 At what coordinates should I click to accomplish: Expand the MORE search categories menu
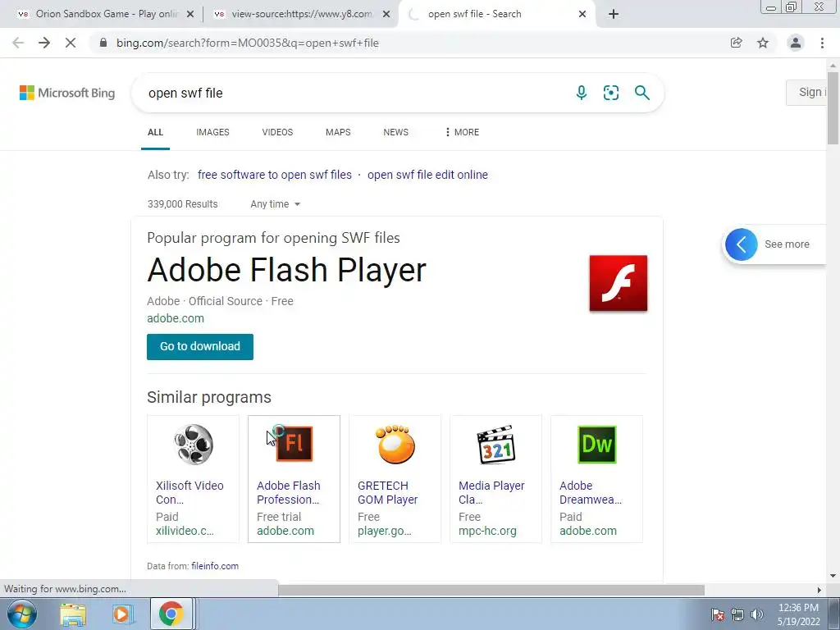pos(462,132)
